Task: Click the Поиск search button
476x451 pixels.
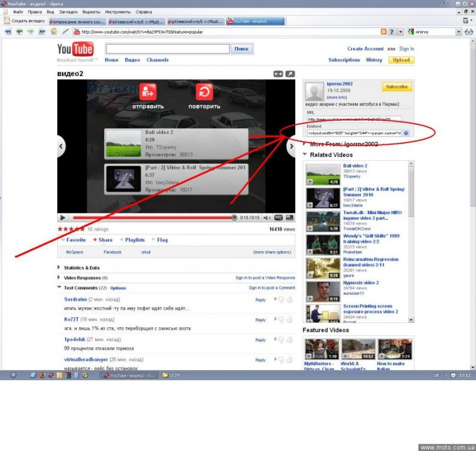Action: [x=242, y=49]
